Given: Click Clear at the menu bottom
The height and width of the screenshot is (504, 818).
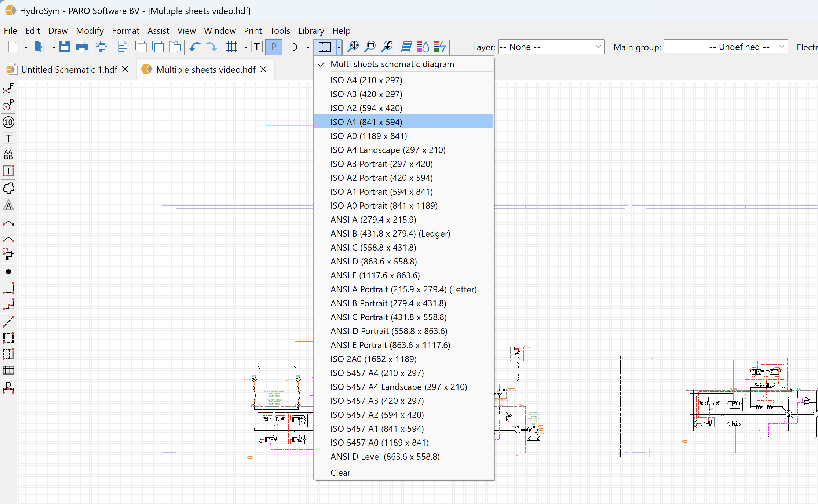Looking at the screenshot, I should click(340, 472).
